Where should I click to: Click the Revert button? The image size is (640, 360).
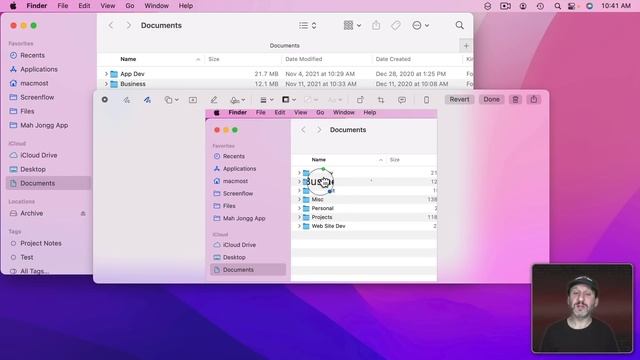pos(459,100)
